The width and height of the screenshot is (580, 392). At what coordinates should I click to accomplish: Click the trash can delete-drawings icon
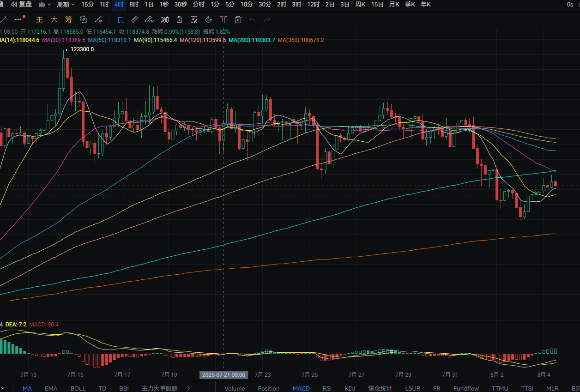[x=238, y=19]
